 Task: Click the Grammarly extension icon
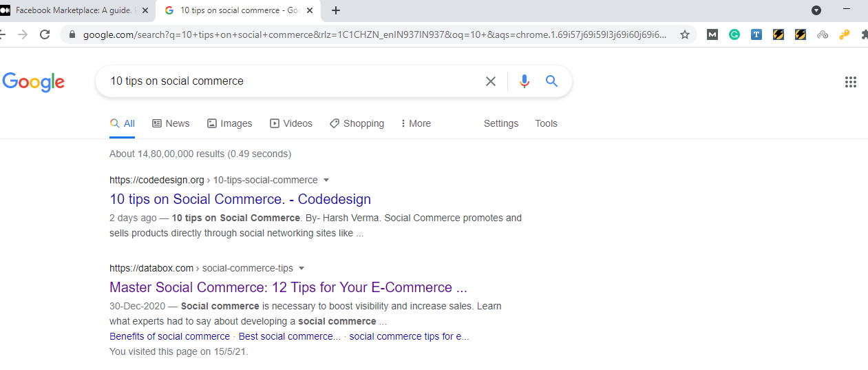tap(734, 34)
